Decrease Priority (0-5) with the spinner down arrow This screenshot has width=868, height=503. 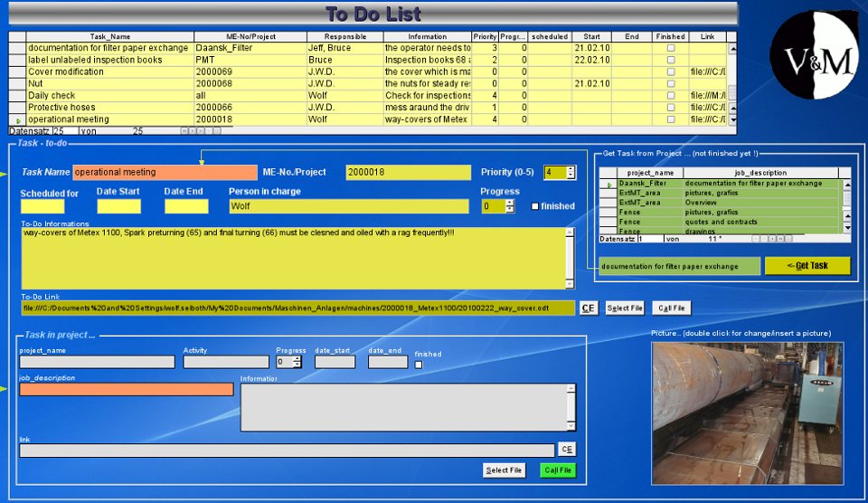(x=571, y=176)
